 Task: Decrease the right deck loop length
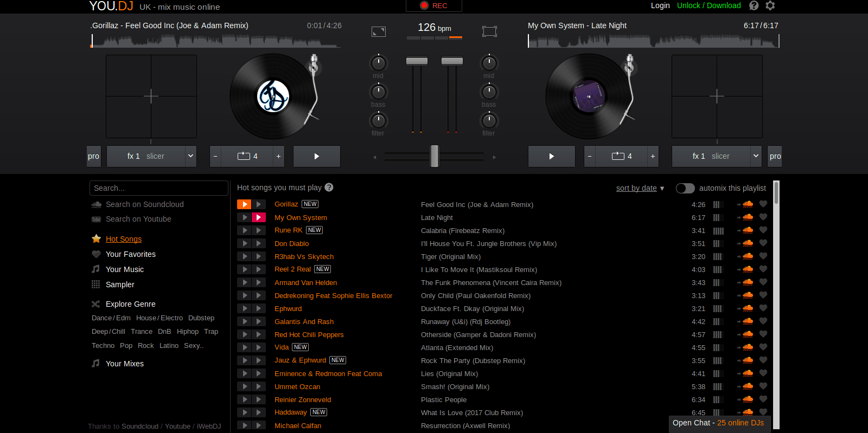click(590, 156)
